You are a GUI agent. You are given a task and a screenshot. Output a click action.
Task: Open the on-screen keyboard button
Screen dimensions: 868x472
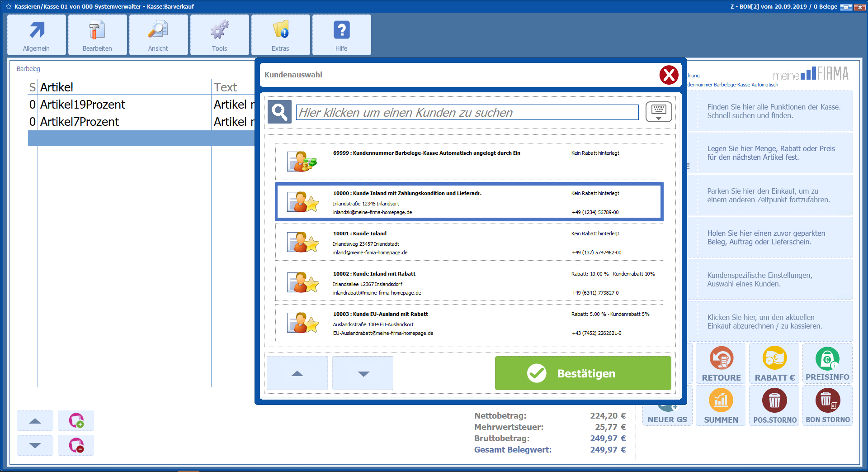pyautogui.click(x=658, y=112)
